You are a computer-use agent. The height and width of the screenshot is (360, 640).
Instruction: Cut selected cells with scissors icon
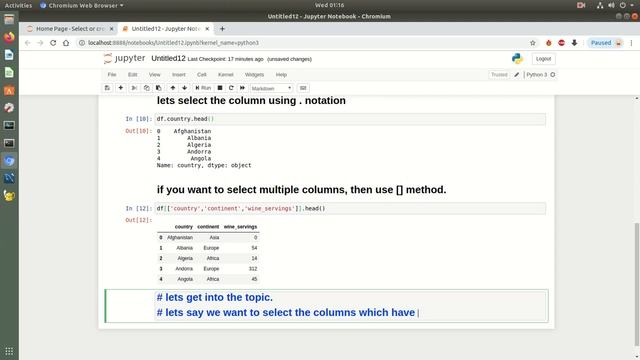click(134, 88)
